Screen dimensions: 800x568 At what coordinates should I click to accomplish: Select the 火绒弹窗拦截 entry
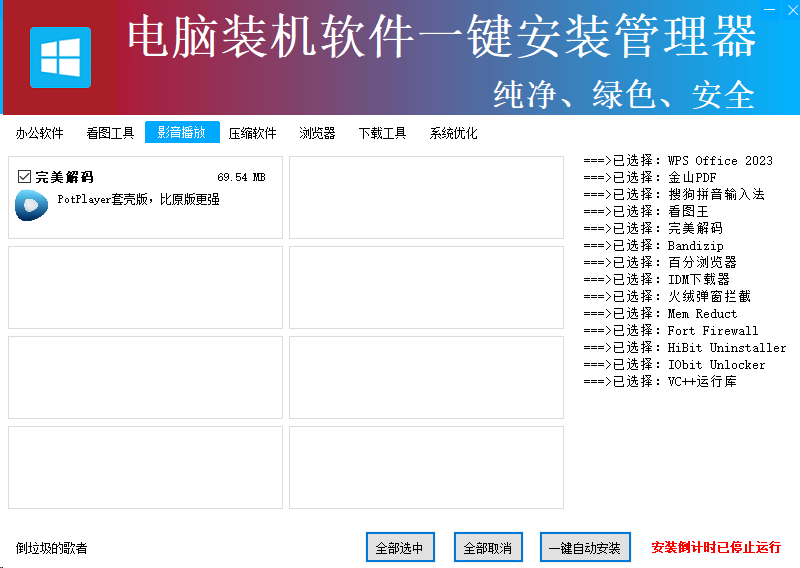667,296
